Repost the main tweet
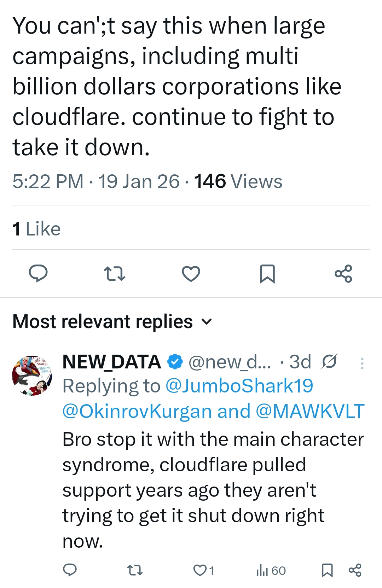The width and height of the screenshot is (382, 588). (115, 274)
